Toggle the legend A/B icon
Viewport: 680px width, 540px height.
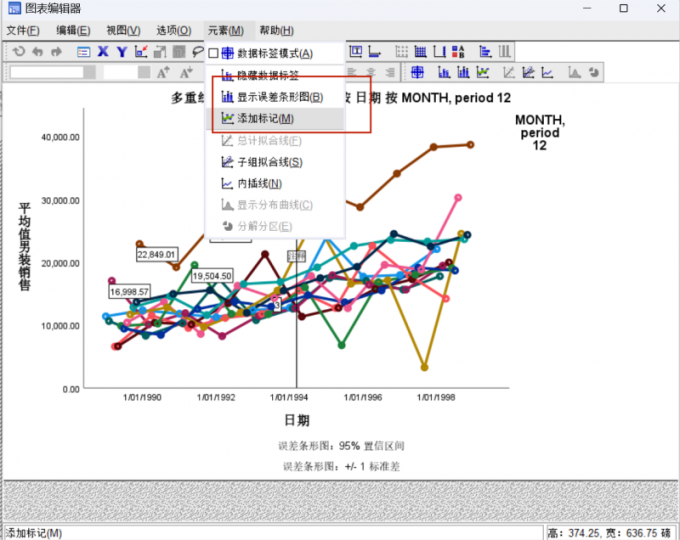click(x=458, y=52)
